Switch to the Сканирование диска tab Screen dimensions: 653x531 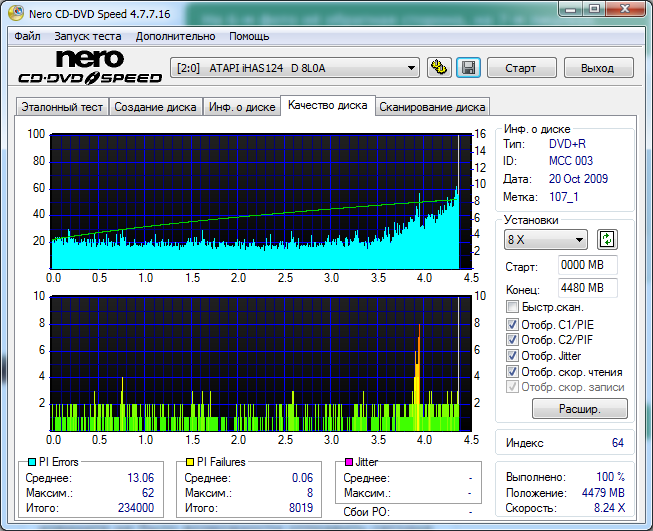[x=432, y=107]
